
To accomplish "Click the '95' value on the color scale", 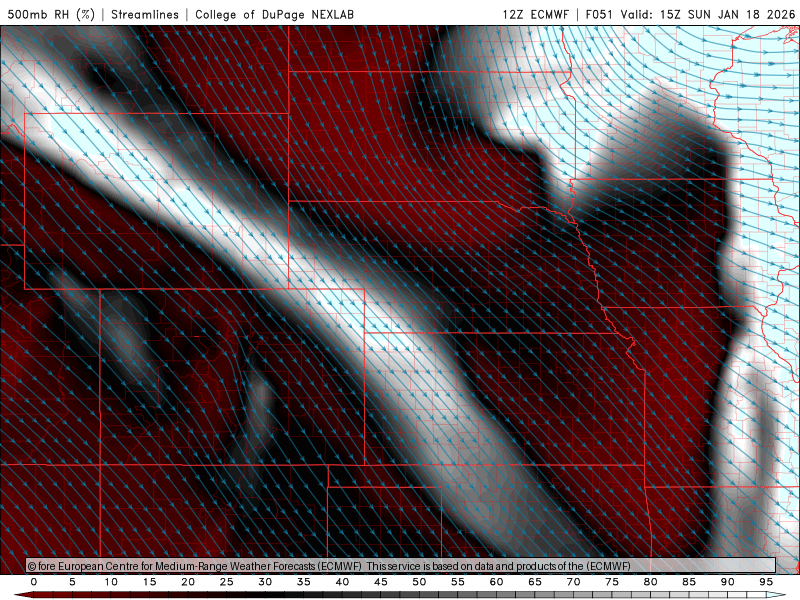I will tap(766, 582).
